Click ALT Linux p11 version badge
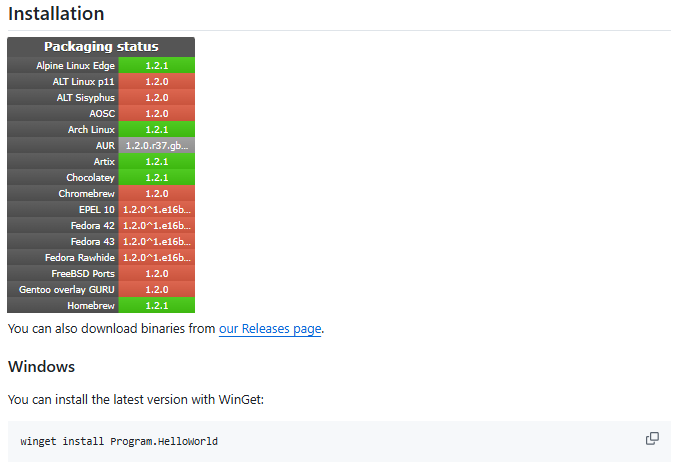The height and width of the screenshot is (474, 683). [156, 81]
